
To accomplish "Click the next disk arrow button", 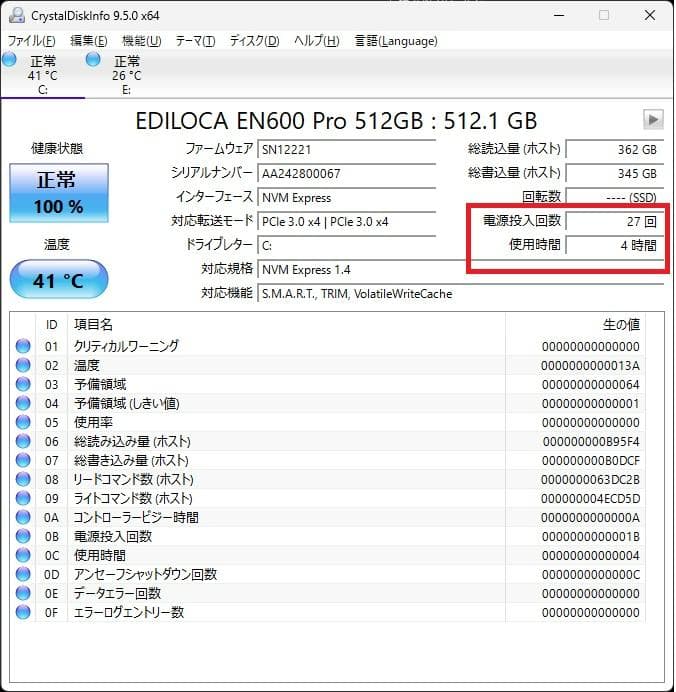I will (x=653, y=120).
